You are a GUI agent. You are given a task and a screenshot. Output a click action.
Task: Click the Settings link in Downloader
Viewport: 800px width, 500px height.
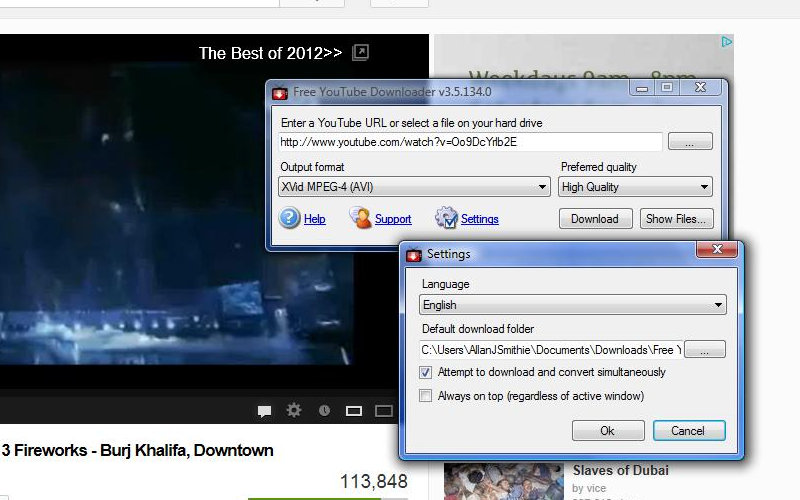480,219
